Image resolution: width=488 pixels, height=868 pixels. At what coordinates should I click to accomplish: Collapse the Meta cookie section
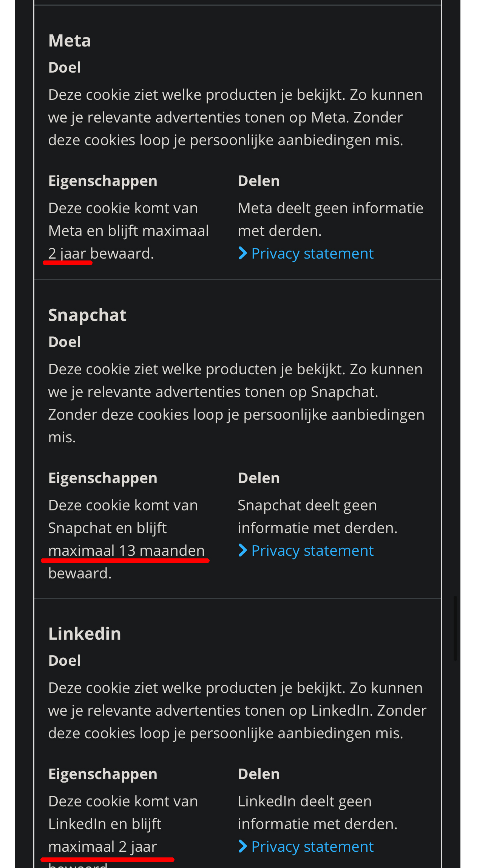(69, 39)
